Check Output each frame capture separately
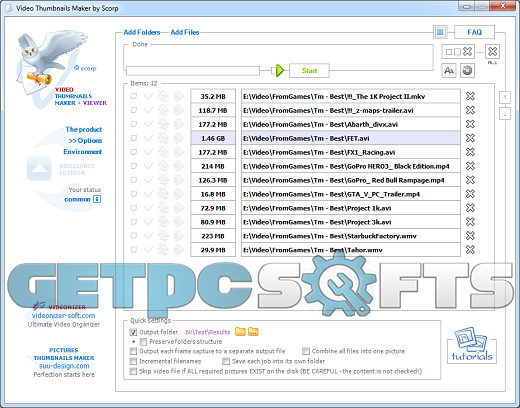This screenshot has height=408, width=520. click(x=133, y=351)
